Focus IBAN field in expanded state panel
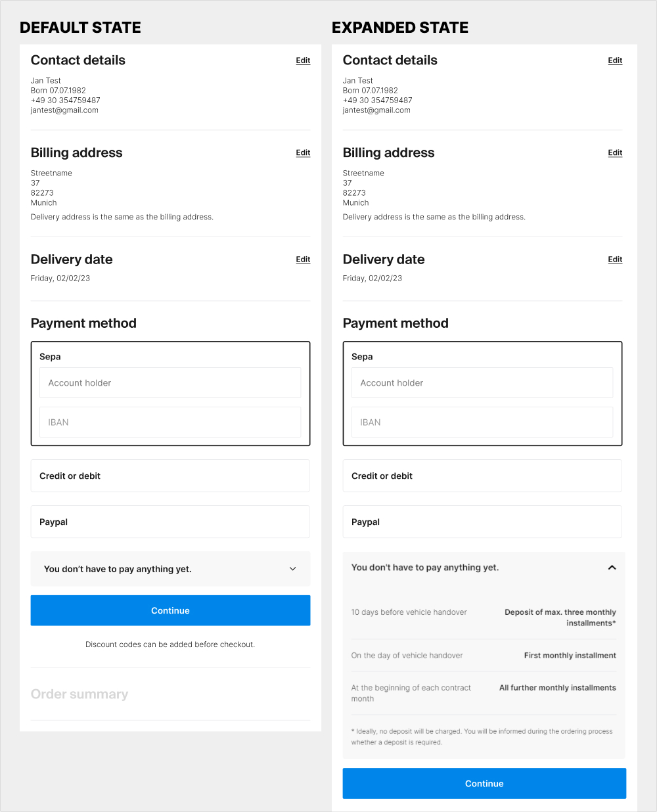Image resolution: width=657 pixels, height=812 pixels. pos(482,422)
